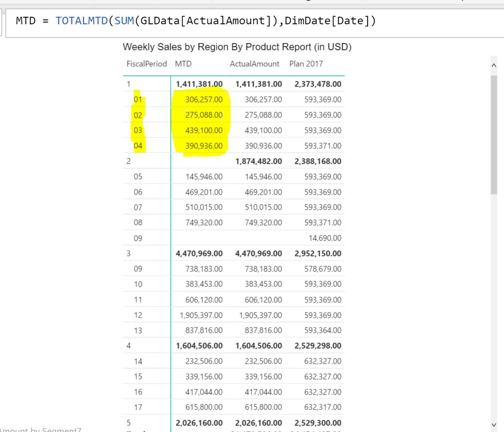Click week 03 row label
Screen dimensions: 504x432
(x=138, y=131)
